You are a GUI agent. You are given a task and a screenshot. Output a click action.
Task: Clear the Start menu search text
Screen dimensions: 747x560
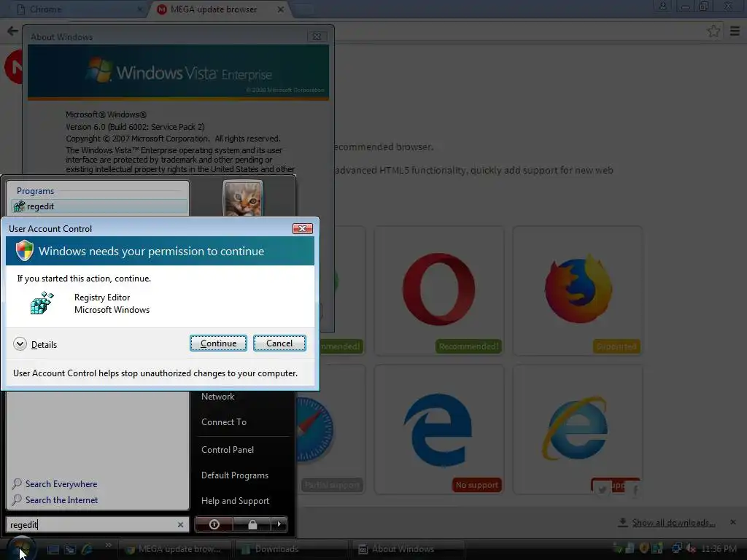pyautogui.click(x=181, y=525)
